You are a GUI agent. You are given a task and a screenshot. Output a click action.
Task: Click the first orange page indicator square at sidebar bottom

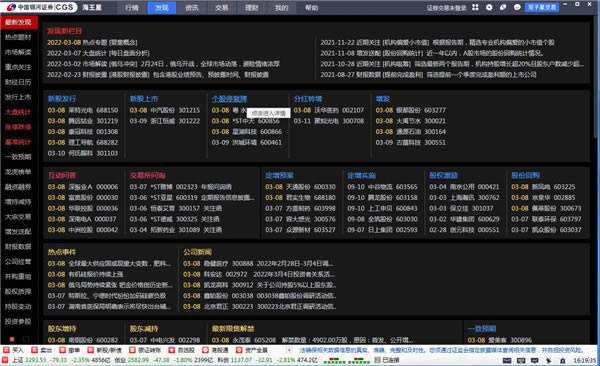pos(12,339)
